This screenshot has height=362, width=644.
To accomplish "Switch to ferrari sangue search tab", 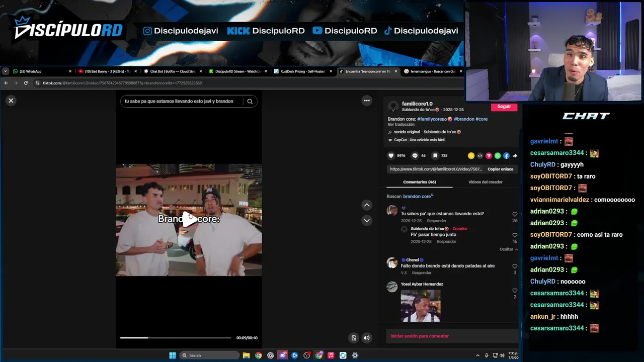I will pyautogui.click(x=433, y=71).
